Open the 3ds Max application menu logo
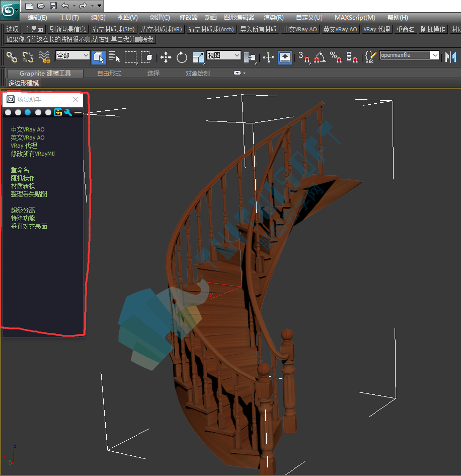461x476 pixels. [10, 10]
